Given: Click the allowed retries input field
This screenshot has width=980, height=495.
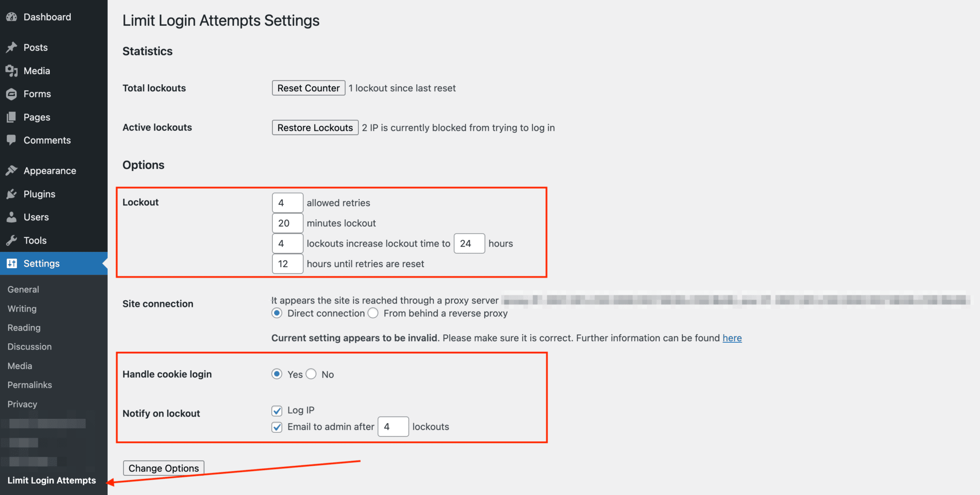Looking at the screenshot, I should click(287, 202).
